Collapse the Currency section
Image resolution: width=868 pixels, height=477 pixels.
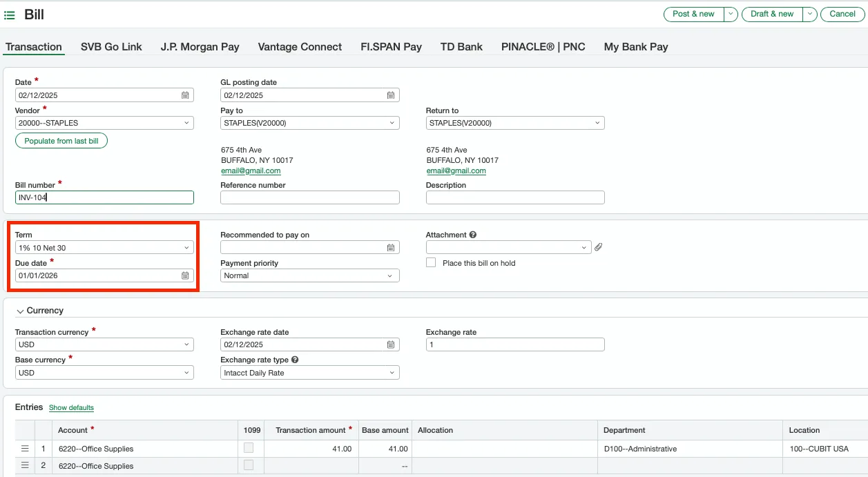tap(20, 311)
